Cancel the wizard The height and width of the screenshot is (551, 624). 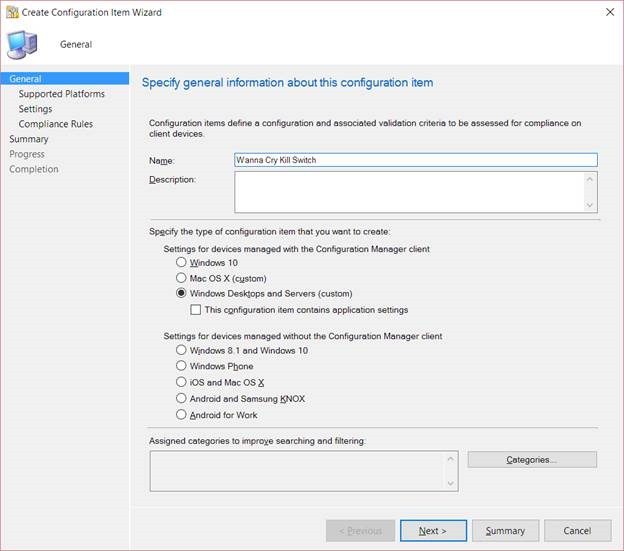click(577, 531)
